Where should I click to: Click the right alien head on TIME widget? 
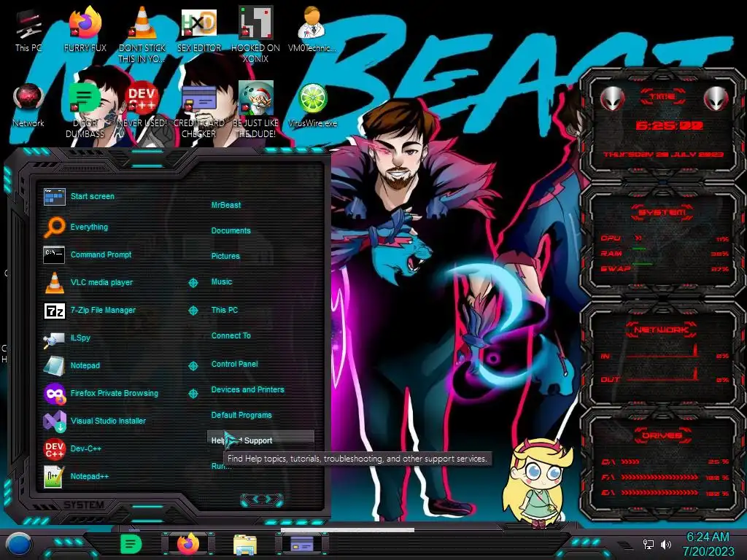click(716, 98)
